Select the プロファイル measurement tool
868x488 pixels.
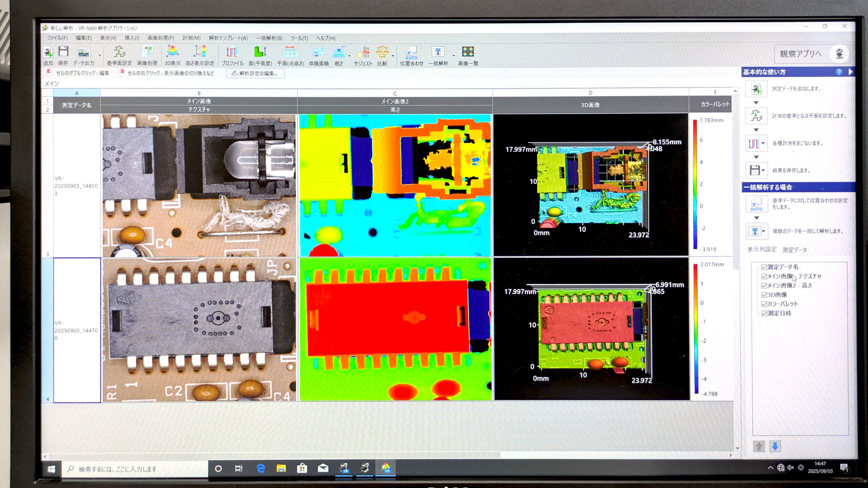(x=232, y=53)
